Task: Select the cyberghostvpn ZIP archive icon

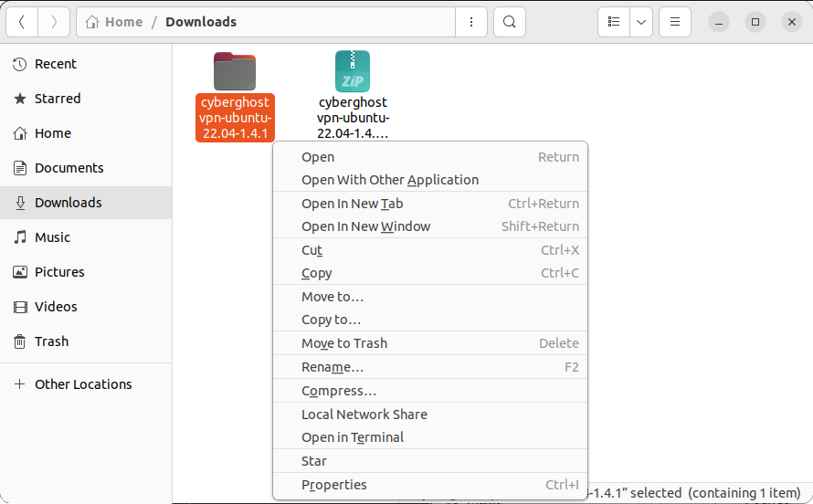Action: (x=353, y=71)
